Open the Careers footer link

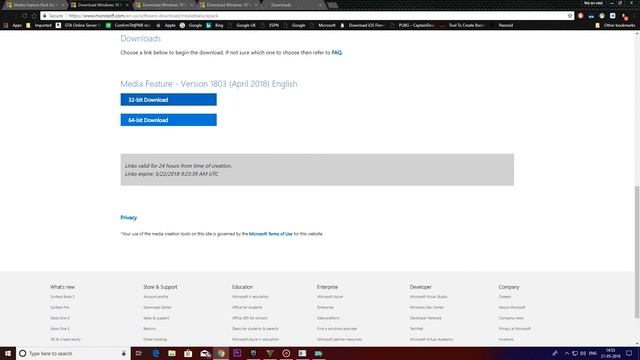(504, 297)
